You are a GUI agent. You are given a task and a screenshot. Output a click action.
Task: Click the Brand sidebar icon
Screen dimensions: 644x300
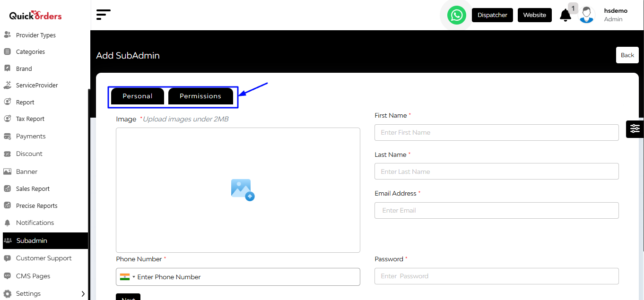click(7, 69)
